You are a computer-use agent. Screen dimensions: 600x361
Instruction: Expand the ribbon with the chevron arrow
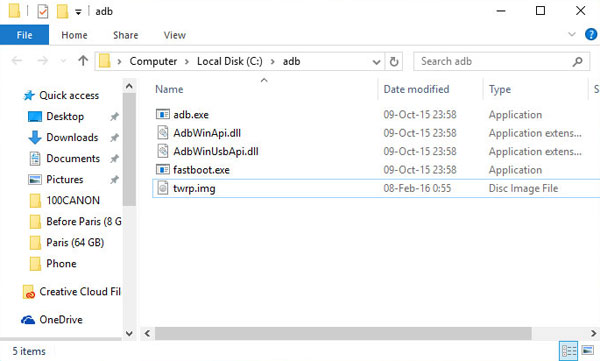click(x=572, y=34)
